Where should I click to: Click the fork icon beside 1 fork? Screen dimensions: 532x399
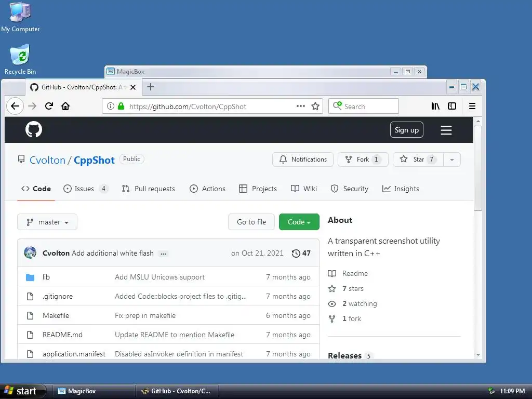point(332,318)
